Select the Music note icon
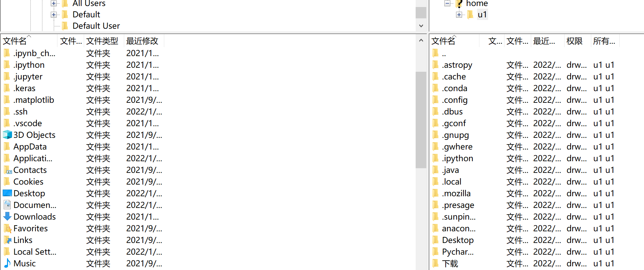The height and width of the screenshot is (270, 644). (x=7, y=263)
